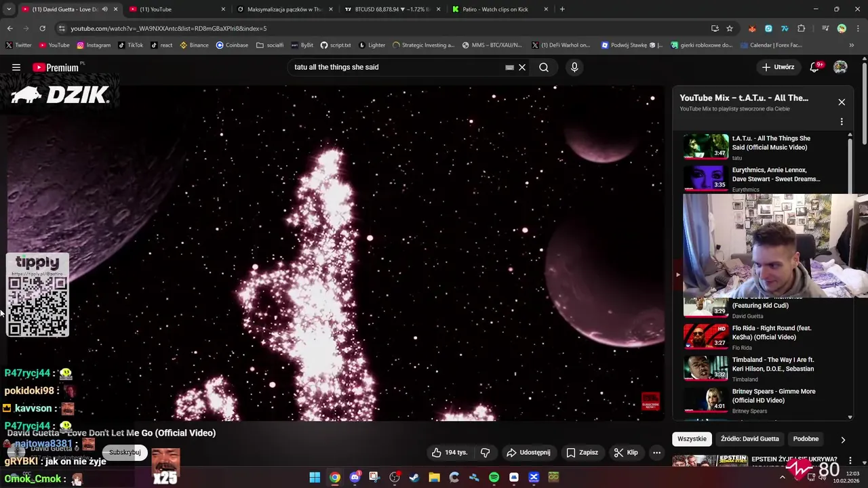This screenshot has height=488, width=868.
Task: Switch to the BTCUSD browser tab
Action: pyautogui.click(x=391, y=9)
